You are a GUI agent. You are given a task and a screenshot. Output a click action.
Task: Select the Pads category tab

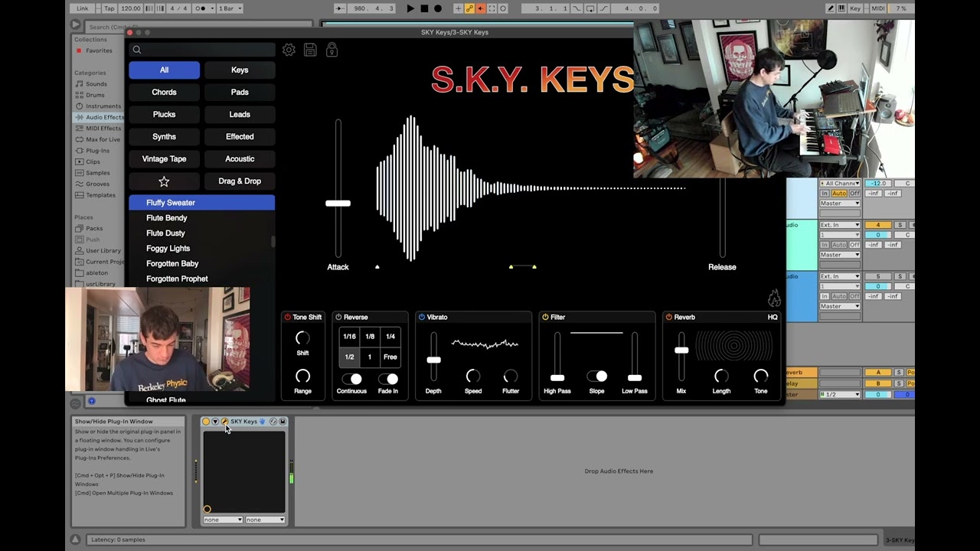coord(240,92)
